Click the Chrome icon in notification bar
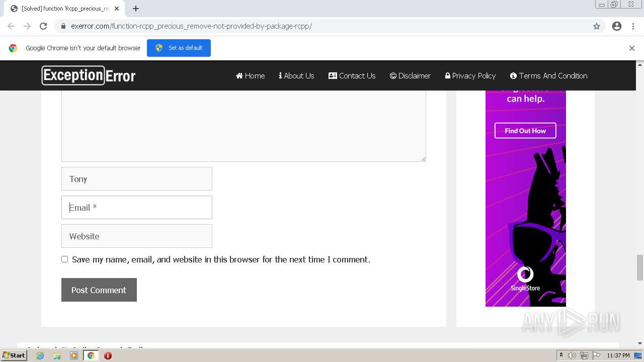 [13, 48]
